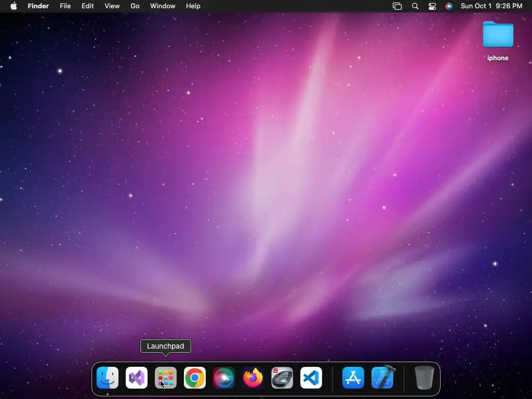Open Finder from the Dock

(x=107, y=378)
